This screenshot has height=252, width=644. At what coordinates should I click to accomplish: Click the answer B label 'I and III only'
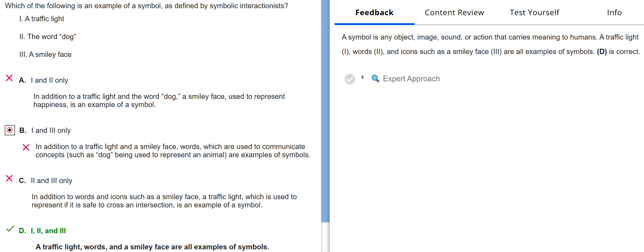coord(51,130)
